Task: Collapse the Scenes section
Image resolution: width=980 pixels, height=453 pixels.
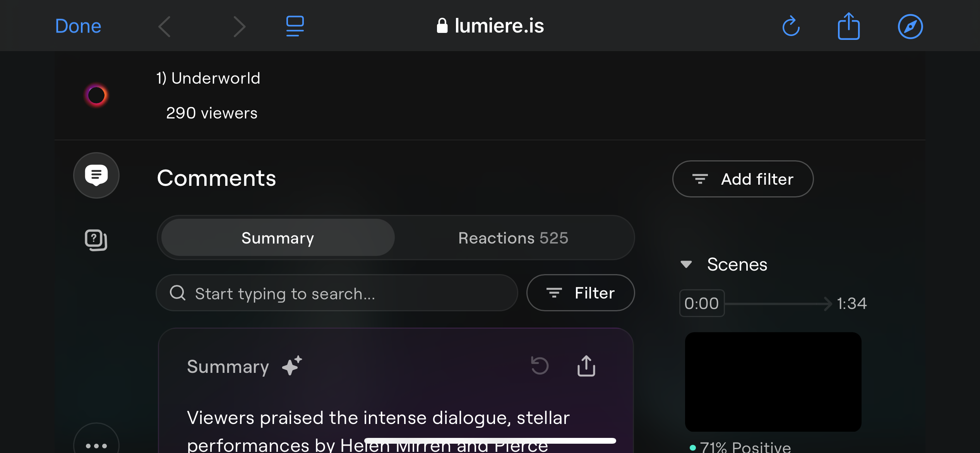Action: [x=686, y=264]
